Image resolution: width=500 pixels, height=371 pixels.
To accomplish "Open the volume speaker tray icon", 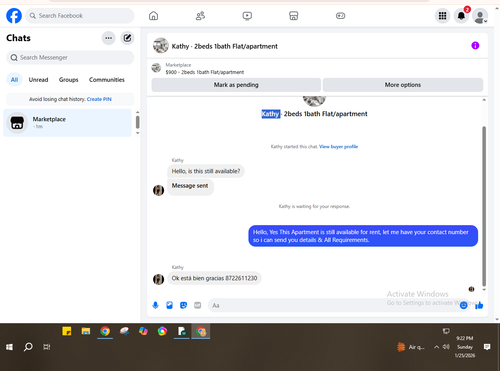I will click(x=446, y=347).
